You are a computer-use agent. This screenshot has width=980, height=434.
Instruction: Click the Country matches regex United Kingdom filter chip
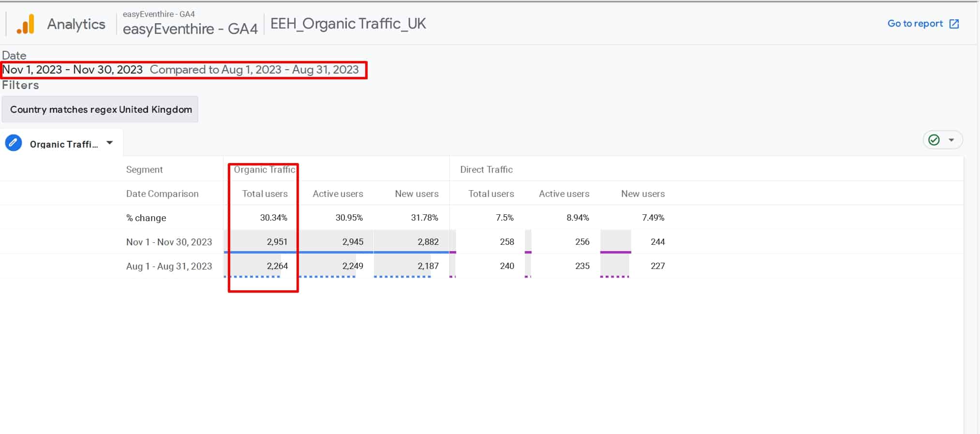tap(100, 109)
